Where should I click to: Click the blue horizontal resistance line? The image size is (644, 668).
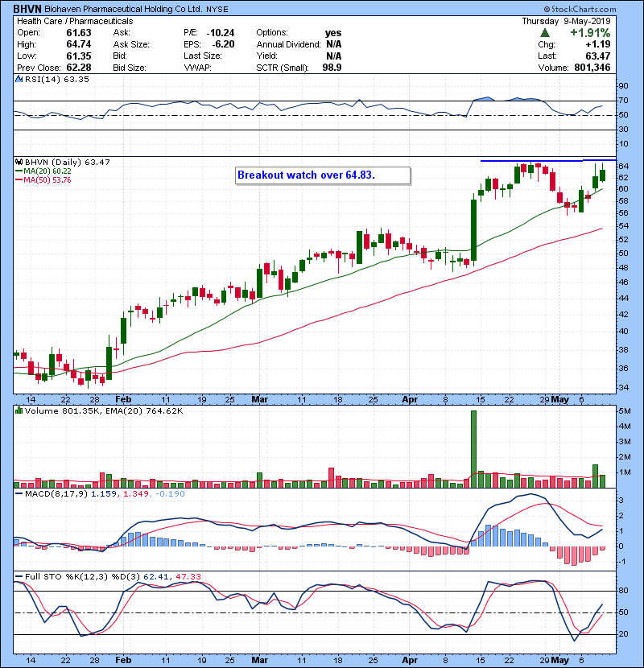tap(548, 161)
